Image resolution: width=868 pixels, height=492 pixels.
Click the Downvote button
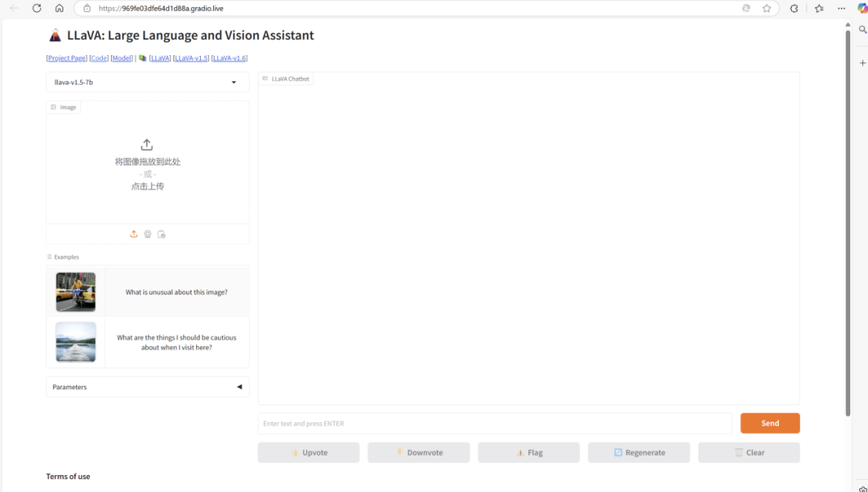point(418,452)
